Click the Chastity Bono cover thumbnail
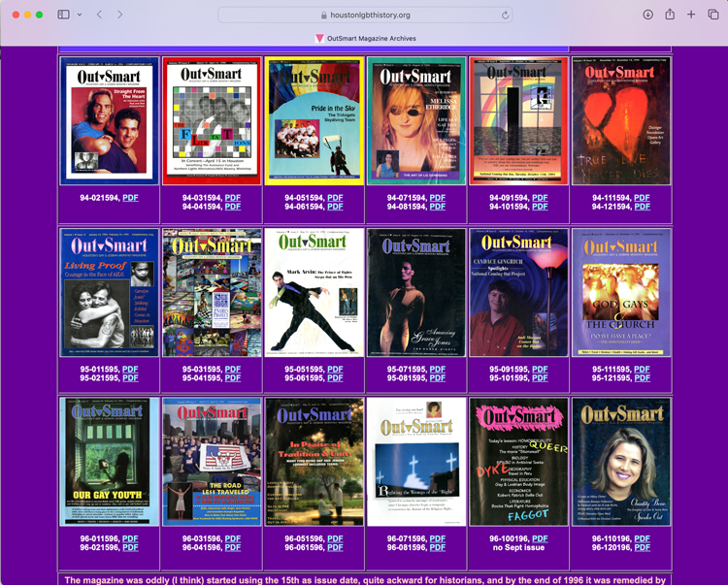Viewport: 728px width, 585px height. click(621, 462)
